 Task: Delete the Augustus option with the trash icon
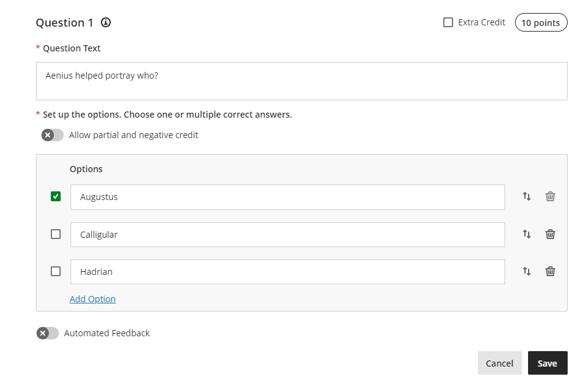click(550, 196)
